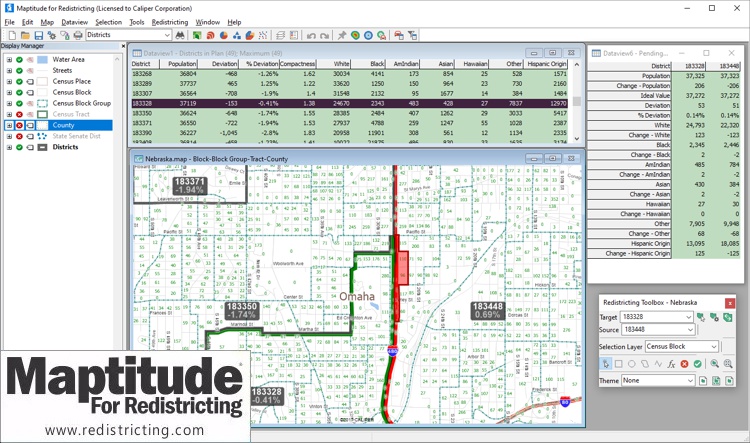Open the Redistricting menu
Image resolution: width=750 pixels, height=443 pixels.
(169, 21)
